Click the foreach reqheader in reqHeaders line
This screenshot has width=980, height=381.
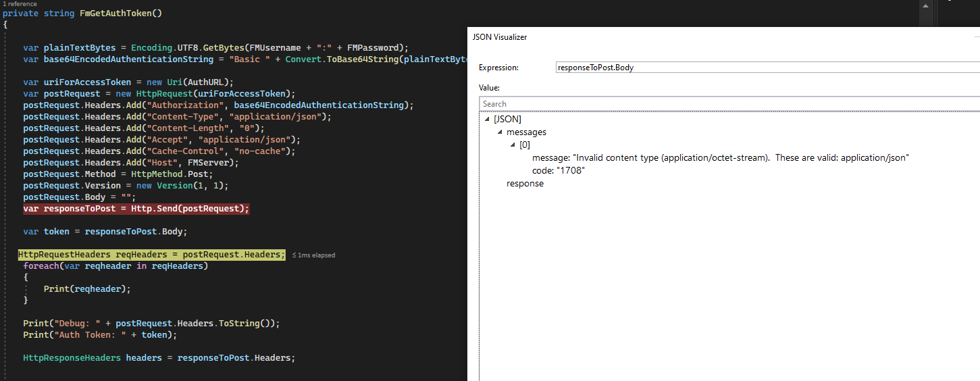click(x=115, y=266)
